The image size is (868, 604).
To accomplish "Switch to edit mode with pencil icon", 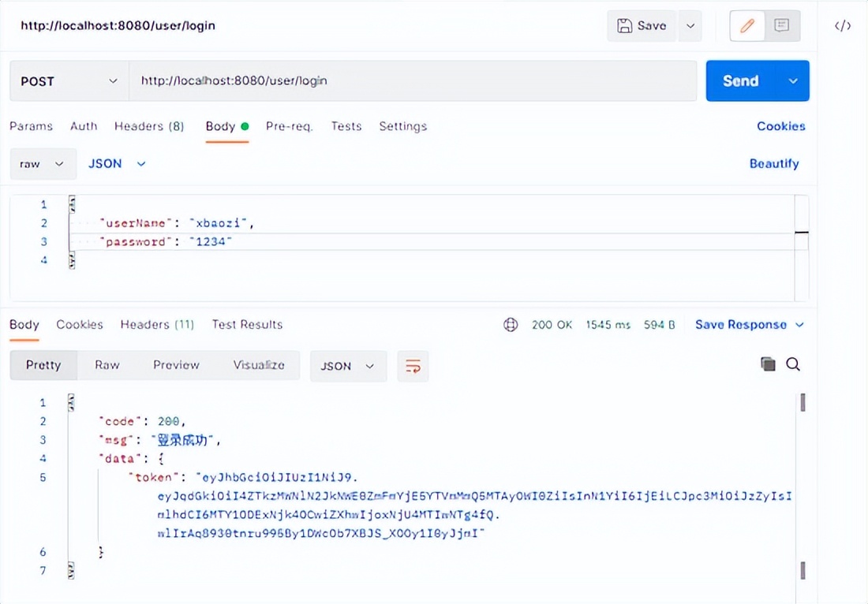I will click(747, 26).
